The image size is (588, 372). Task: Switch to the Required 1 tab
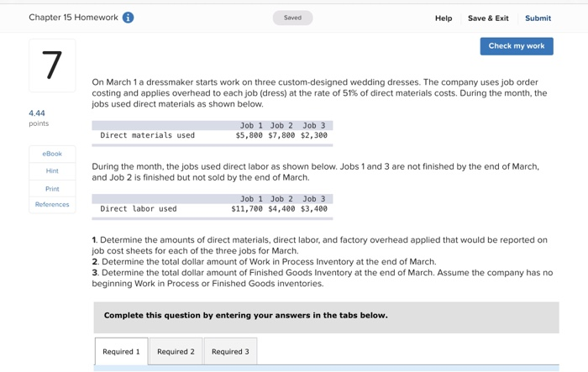[121, 351]
